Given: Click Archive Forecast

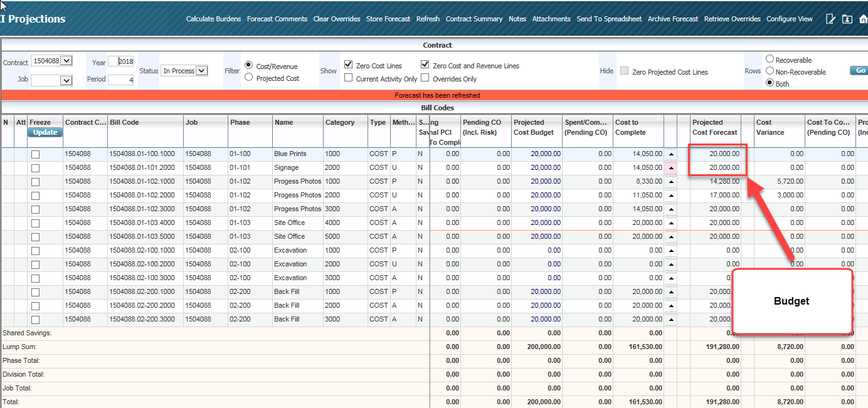Looking at the screenshot, I should (673, 19).
